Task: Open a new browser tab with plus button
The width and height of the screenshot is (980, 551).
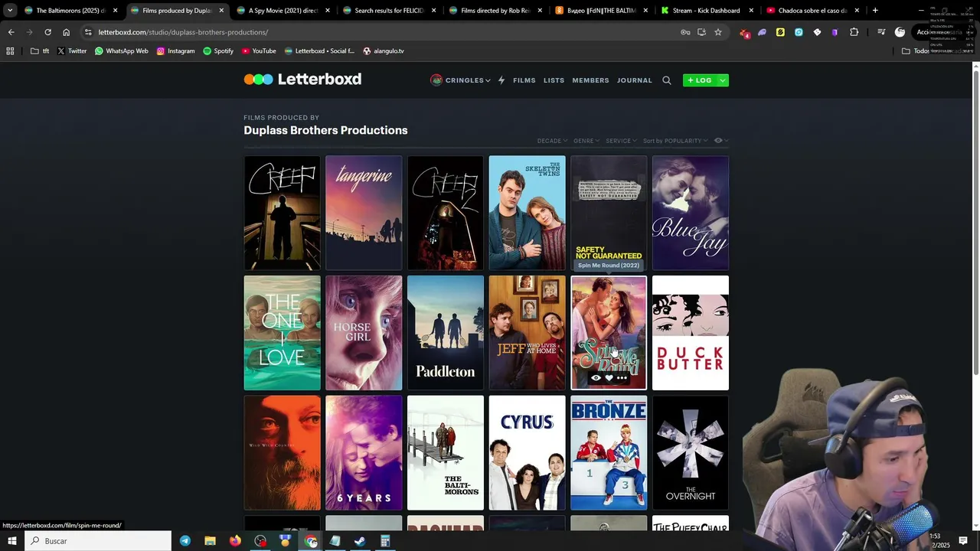Action: 875,11
